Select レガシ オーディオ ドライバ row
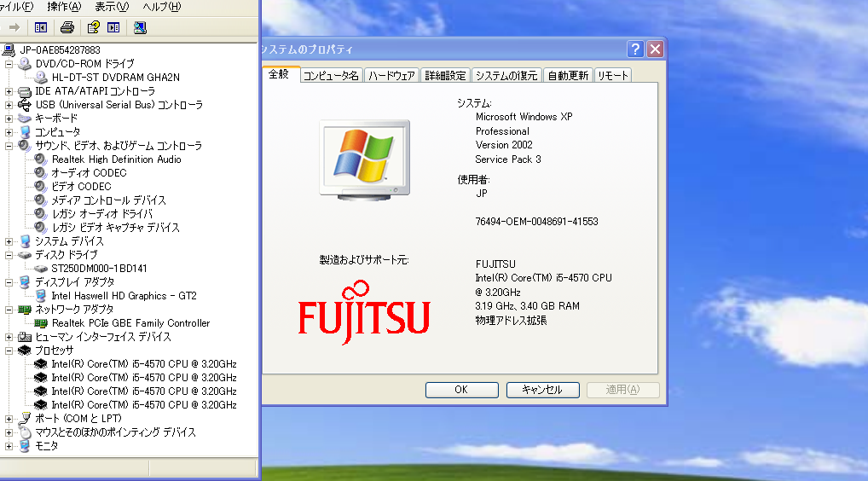The height and width of the screenshot is (481, 868). coord(101,214)
